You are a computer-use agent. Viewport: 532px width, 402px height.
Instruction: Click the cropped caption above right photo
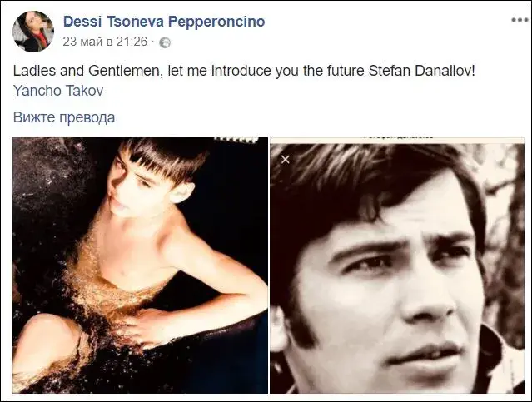[398, 137]
